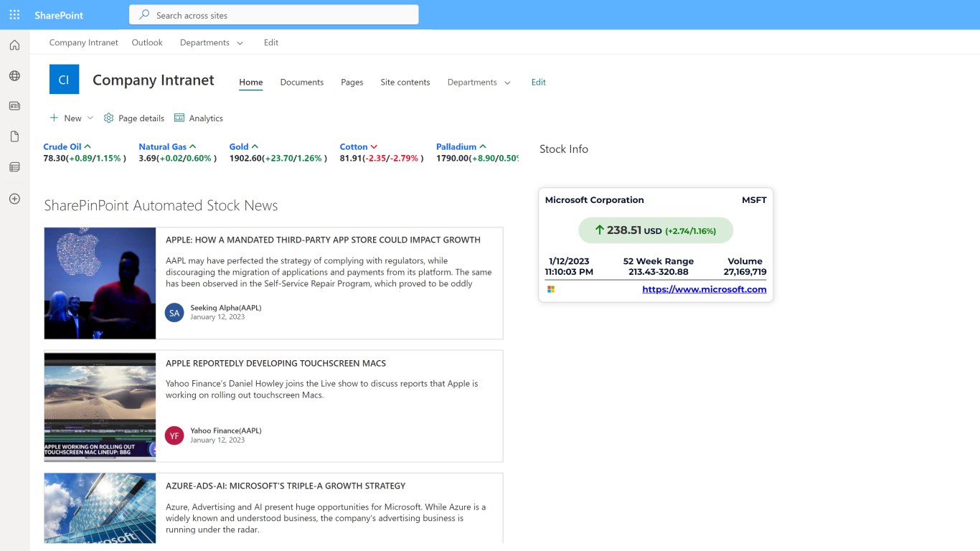
Task: Click the Page details button label
Action: point(141,118)
